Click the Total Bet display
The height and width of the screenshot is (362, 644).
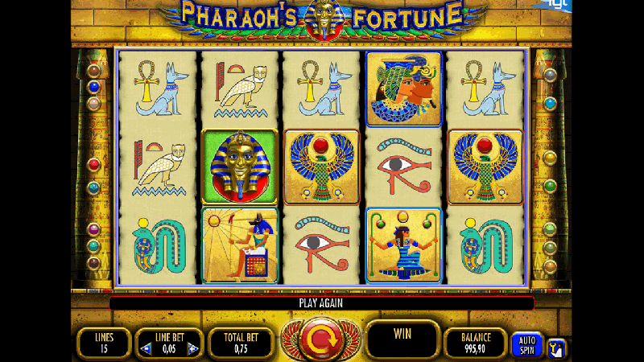coord(241,343)
